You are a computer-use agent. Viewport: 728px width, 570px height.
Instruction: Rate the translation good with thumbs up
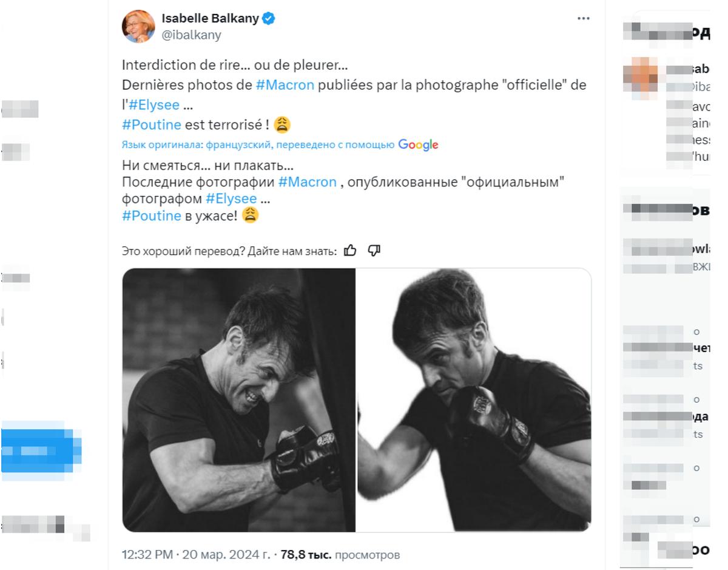pyautogui.click(x=351, y=249)
